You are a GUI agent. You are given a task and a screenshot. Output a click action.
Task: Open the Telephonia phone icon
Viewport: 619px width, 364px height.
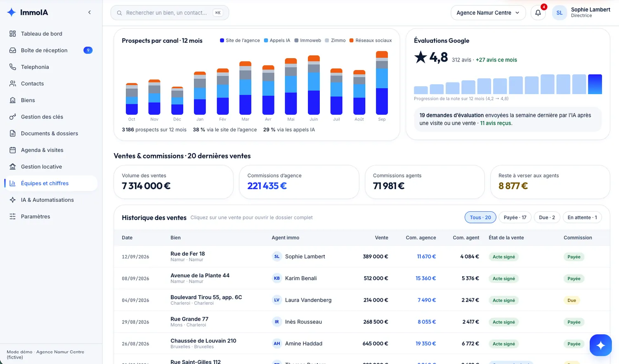13,67
